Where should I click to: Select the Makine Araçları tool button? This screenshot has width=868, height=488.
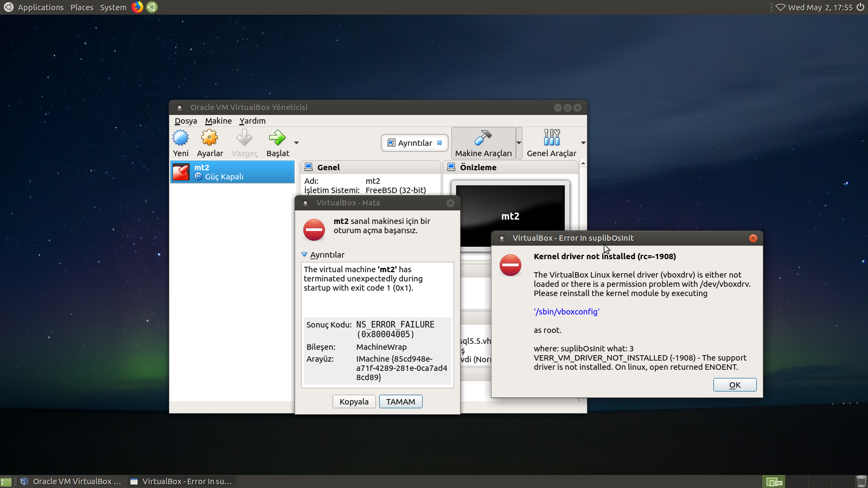click(483, 143)
